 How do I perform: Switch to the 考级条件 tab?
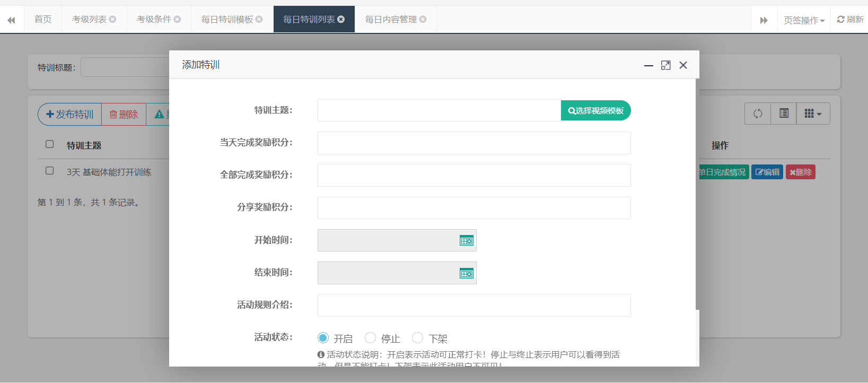pos(154,20)
